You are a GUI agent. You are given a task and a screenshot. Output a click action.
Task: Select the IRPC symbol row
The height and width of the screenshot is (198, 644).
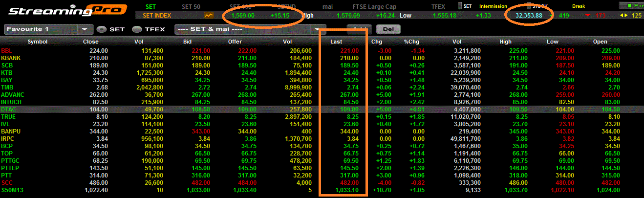click(x=322, y=139)
